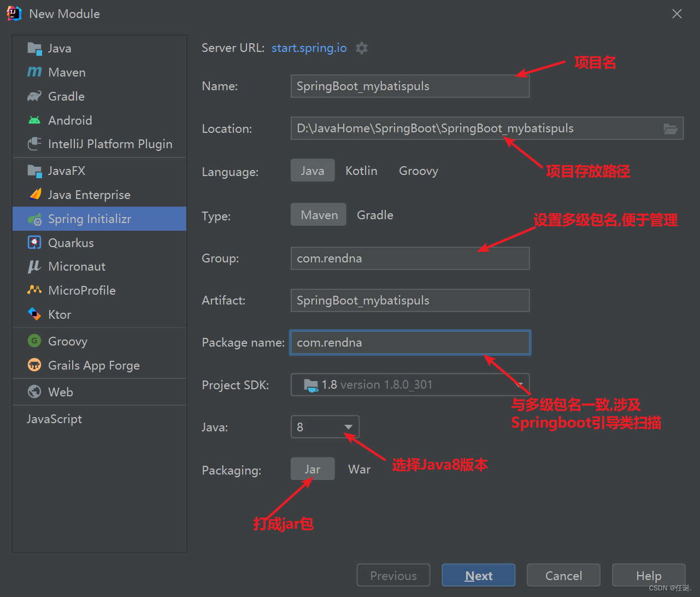Click the Java Enterprise icon
The width and height of the screenshot is (700, 597).
[34, 195]
